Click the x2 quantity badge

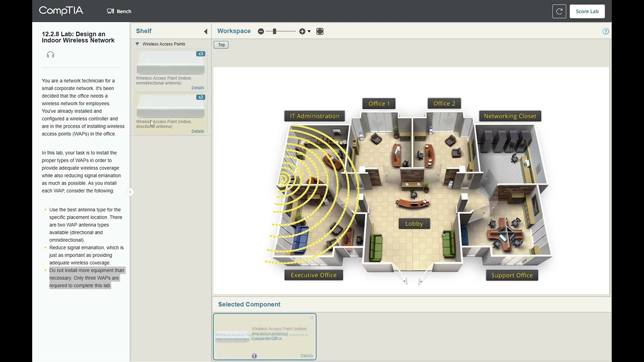click(201, 97)
